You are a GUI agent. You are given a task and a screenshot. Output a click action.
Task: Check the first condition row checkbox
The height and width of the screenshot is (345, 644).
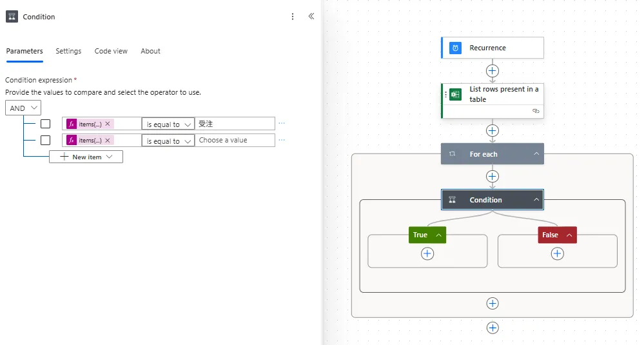(45, 124)
